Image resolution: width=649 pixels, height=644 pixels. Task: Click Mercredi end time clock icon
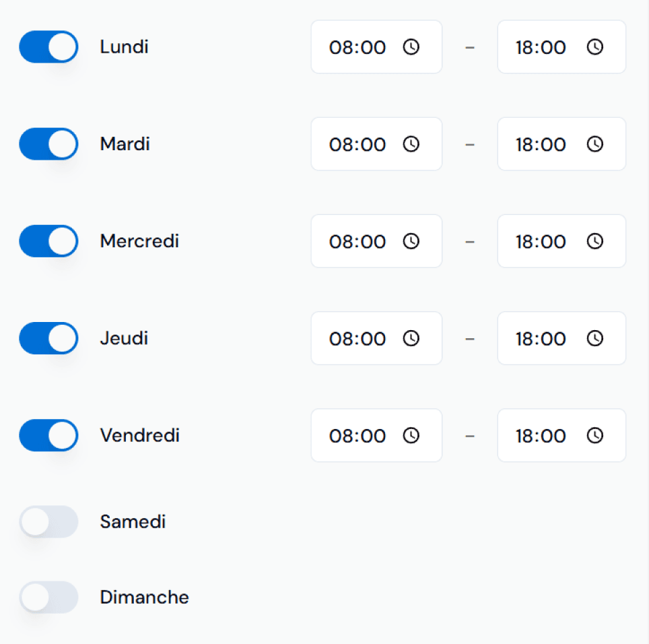click(x=594, y=241)
